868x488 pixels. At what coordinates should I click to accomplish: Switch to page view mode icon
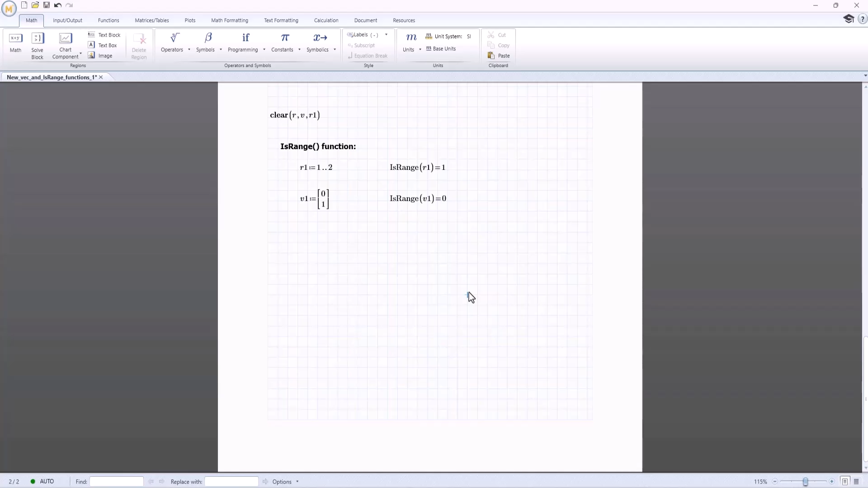[x=845, y=482]
